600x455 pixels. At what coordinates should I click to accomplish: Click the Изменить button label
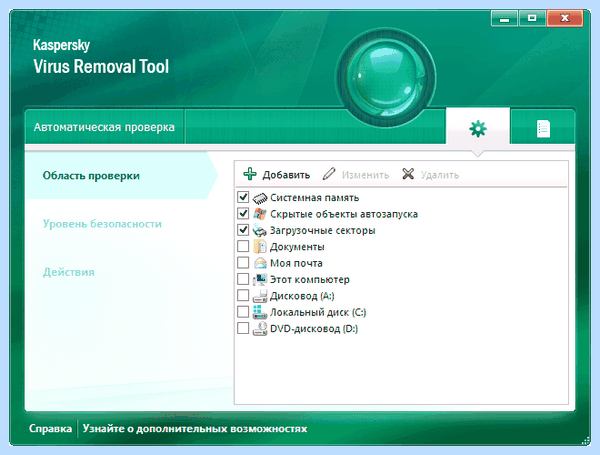[365, 175]
